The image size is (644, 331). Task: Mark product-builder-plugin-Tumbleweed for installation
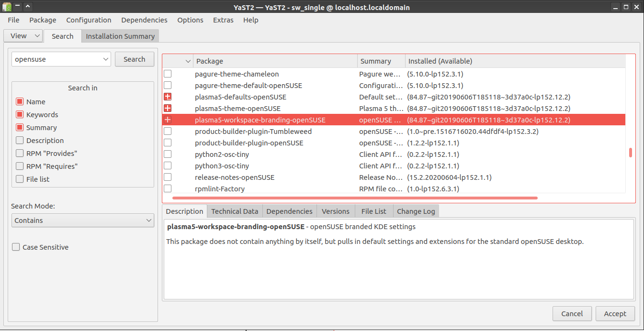[168, 132]
